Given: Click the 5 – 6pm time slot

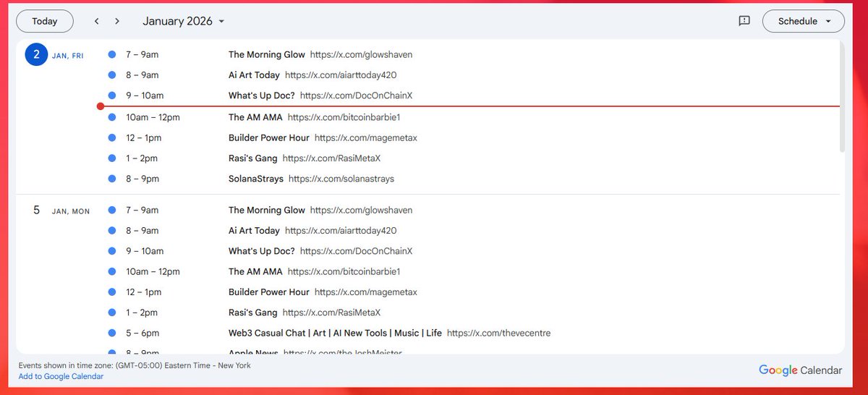Looking at the screenshot, I should pyautogui.click(x=142, y=333).
